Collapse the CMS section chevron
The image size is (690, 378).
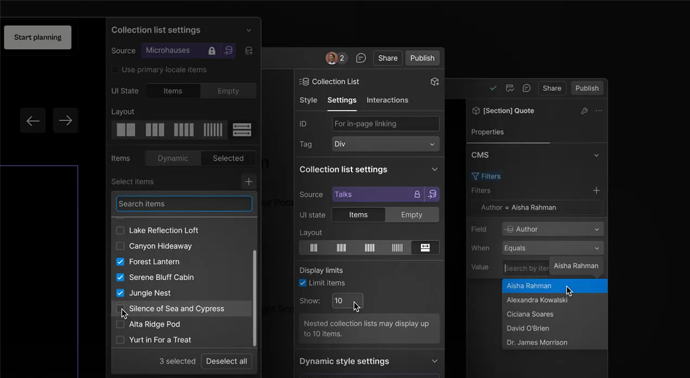click(596, 155)
